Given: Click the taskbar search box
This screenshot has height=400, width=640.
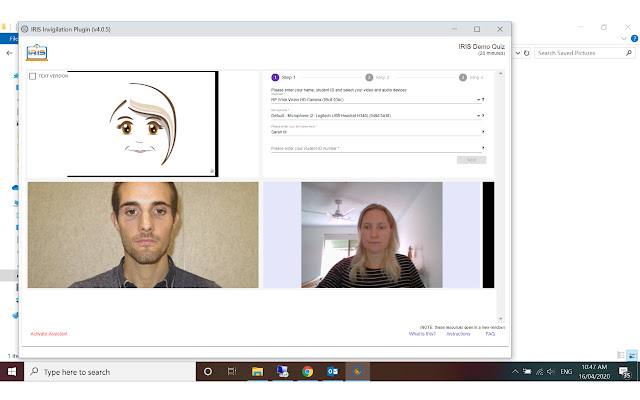Looking at the screenshot, I should pyautogui.click(x=110, y=372).
